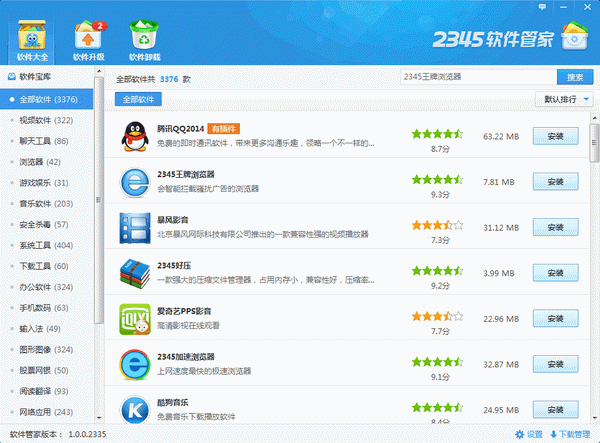The width and height of the screenshot is (600, 443).
Task: Click the 2345加速浏览器 icon
Action: [135, 365]
